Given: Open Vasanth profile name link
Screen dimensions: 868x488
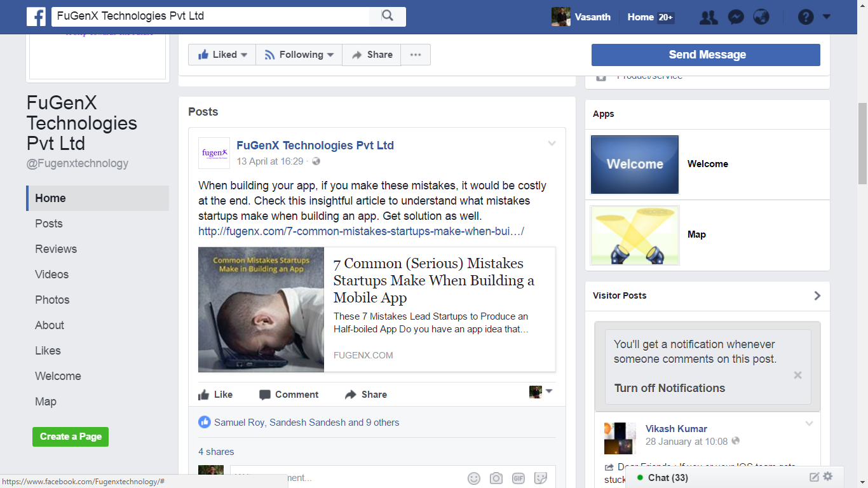Looking at the screenshot, I should tap(592, 17).
